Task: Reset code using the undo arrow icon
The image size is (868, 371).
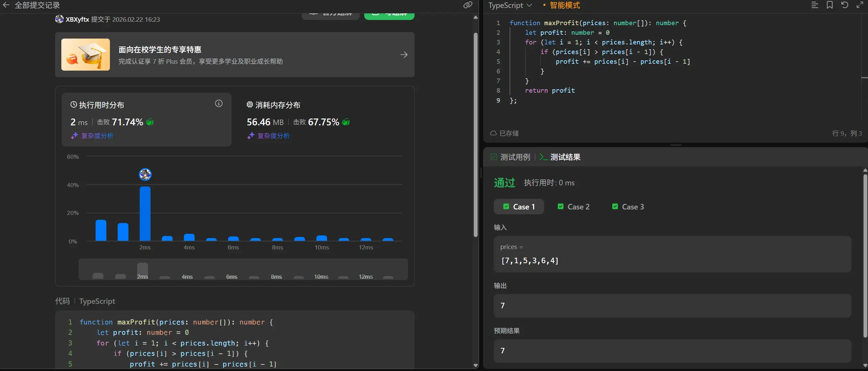Action: click(845, 5)
